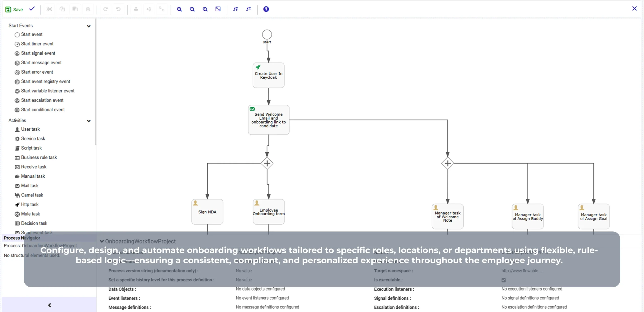Open the Help question mark icon

coord(266,9)
